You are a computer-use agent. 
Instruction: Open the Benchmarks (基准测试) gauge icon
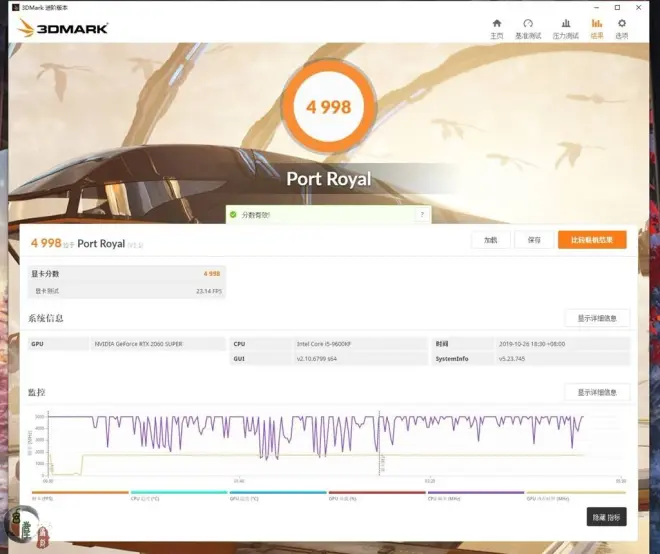[x=528, y=27]
